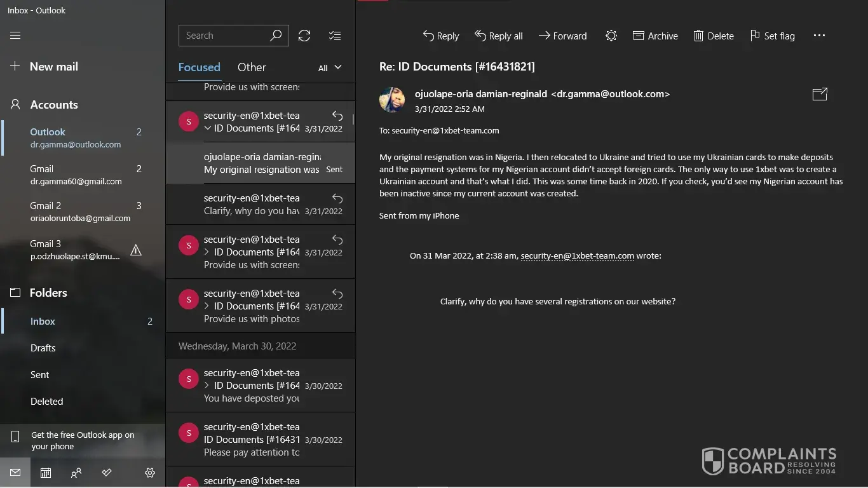868x488 pixels.
Task: Open message in new window icon
Action: (820, 94)
